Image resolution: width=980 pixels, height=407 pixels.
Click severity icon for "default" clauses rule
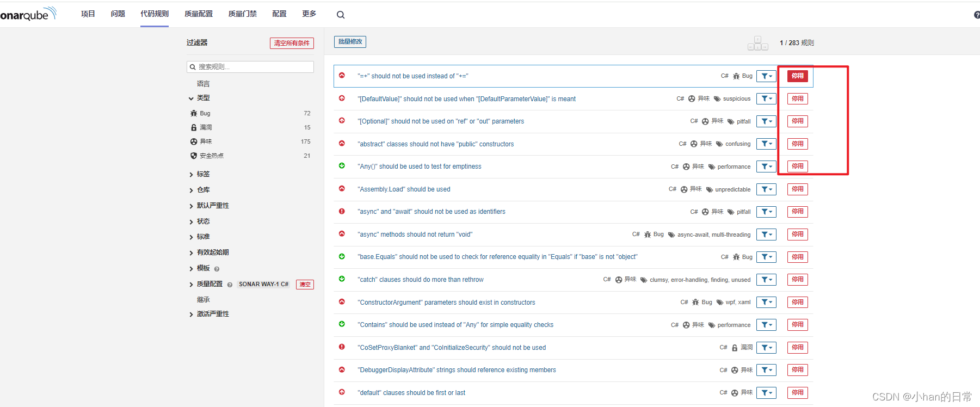pos(342,392)
